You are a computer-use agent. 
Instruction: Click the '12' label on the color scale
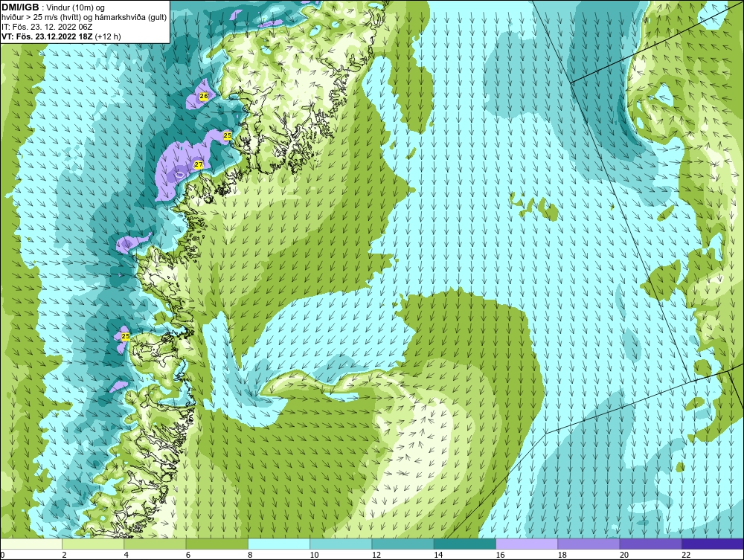(376, 556)
